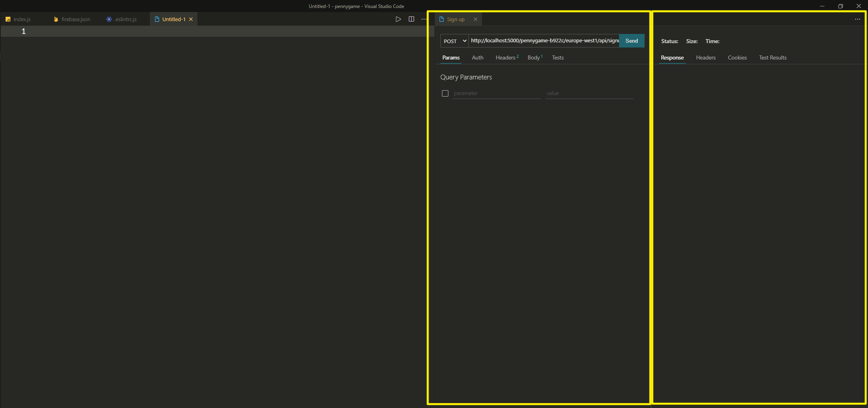Click the value input under Query Parameters
Screen dimensions: 868x408
(x=589, y=93)
